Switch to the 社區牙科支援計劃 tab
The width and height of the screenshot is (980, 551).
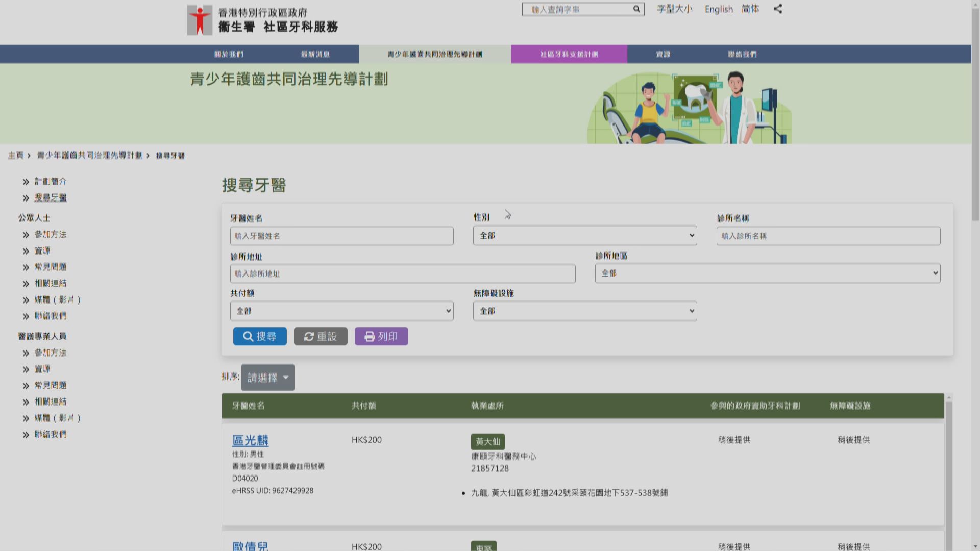(569, 54)
